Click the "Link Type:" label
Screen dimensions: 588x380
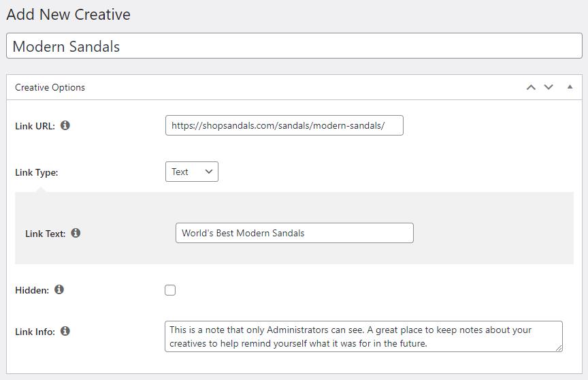coord(37,172)
